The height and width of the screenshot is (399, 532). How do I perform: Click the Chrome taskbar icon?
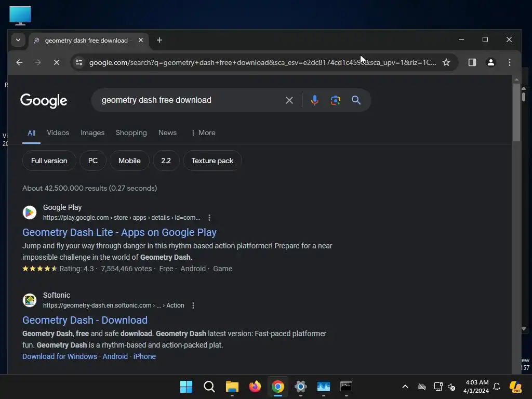[x=277, y=387]
